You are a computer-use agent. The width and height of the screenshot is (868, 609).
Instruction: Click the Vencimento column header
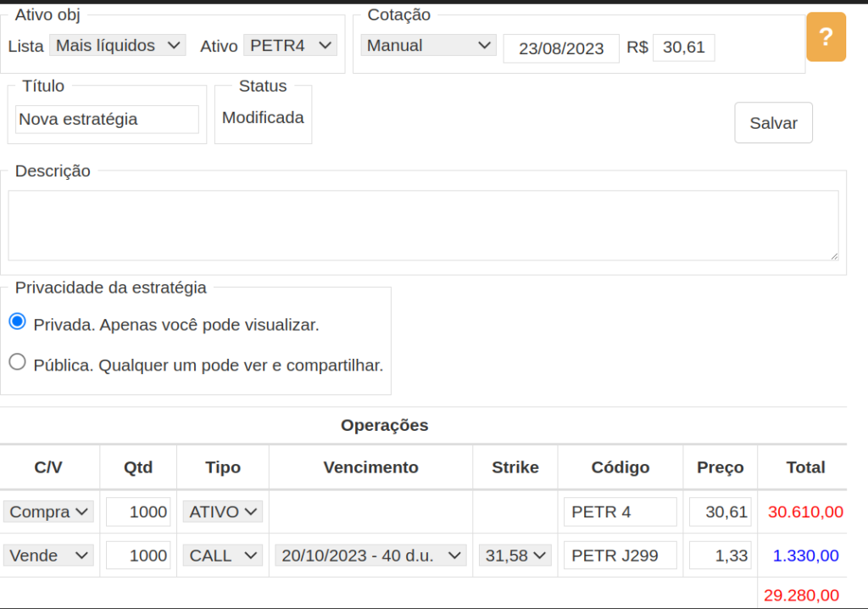pyautogui.click(x=370, y=467)
